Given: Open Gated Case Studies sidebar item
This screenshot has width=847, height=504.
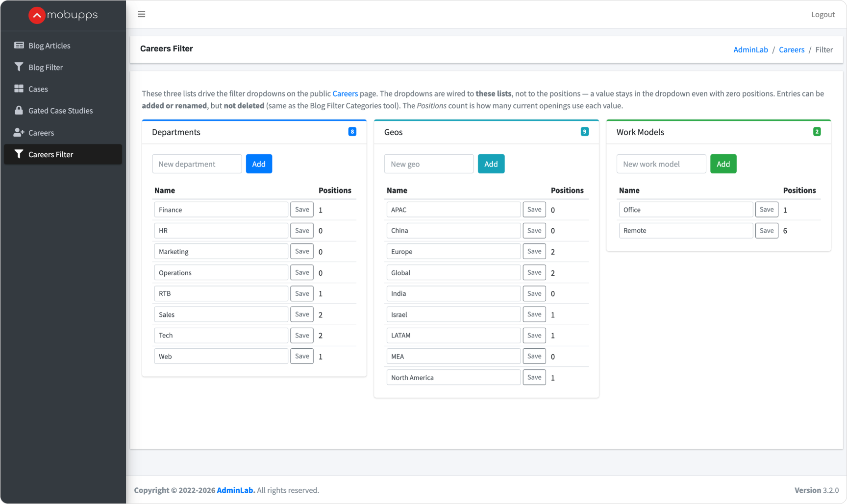Looking at the screenshot, I should tap(63, 111).
